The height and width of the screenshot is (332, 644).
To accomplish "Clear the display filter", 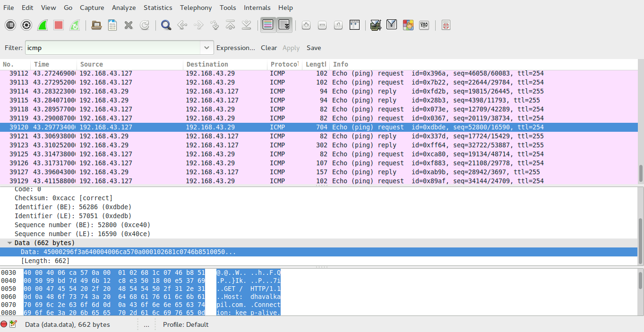I will (x=269, y=48).
